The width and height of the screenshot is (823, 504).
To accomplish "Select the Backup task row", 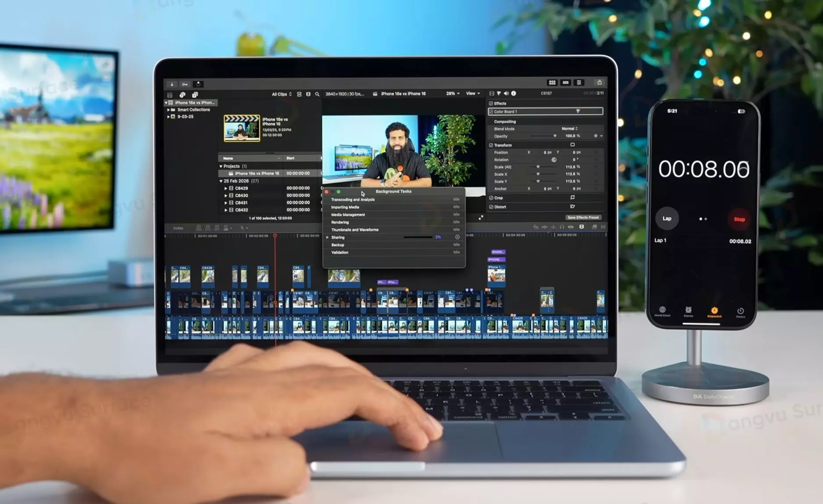I will 394,245.
